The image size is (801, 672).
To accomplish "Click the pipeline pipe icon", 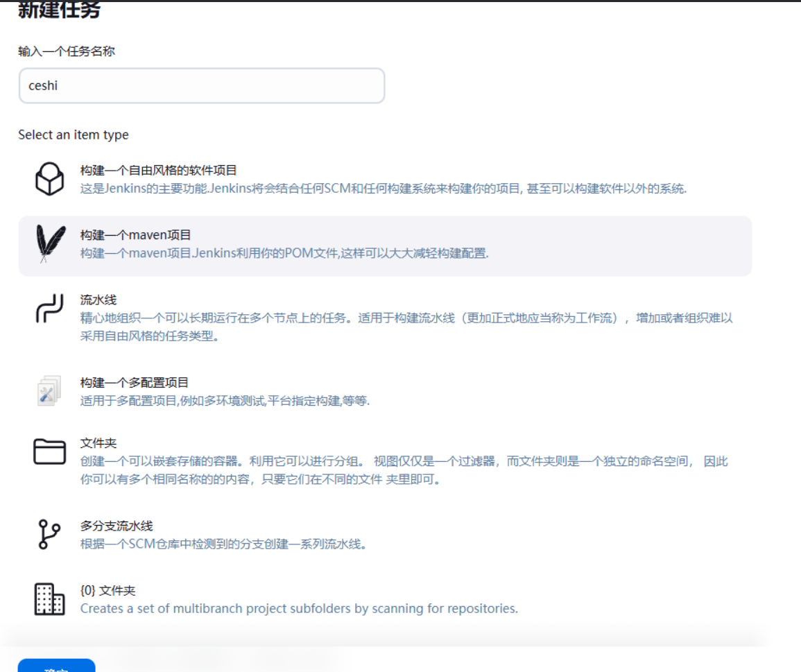I will [x=49, y=308].
